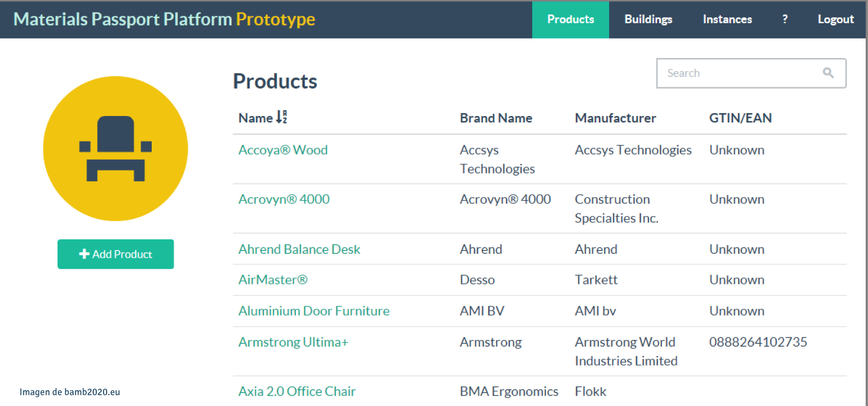Open the Accoya® Wood product link
The image size is (868, 406).
[283, 150]
